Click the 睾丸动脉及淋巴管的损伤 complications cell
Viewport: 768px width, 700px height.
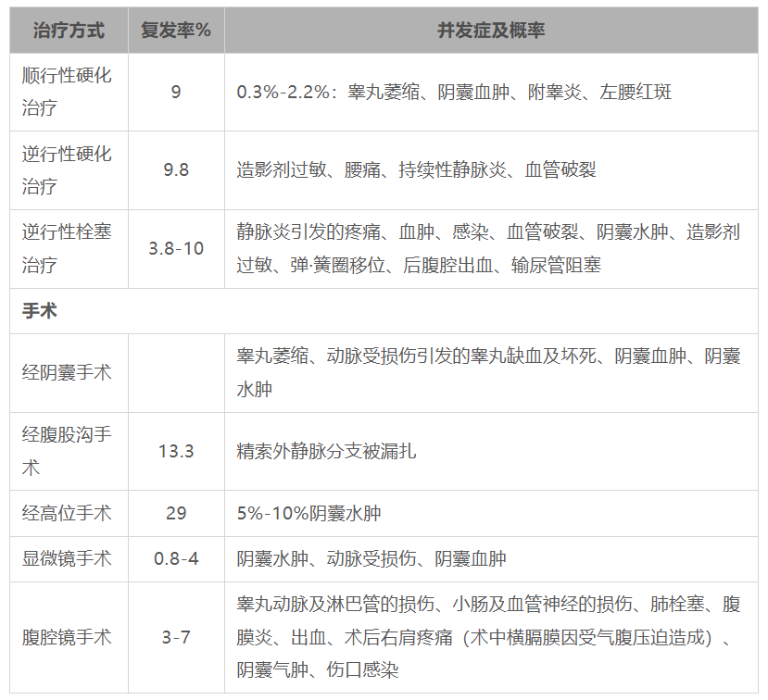coord(491,637)
